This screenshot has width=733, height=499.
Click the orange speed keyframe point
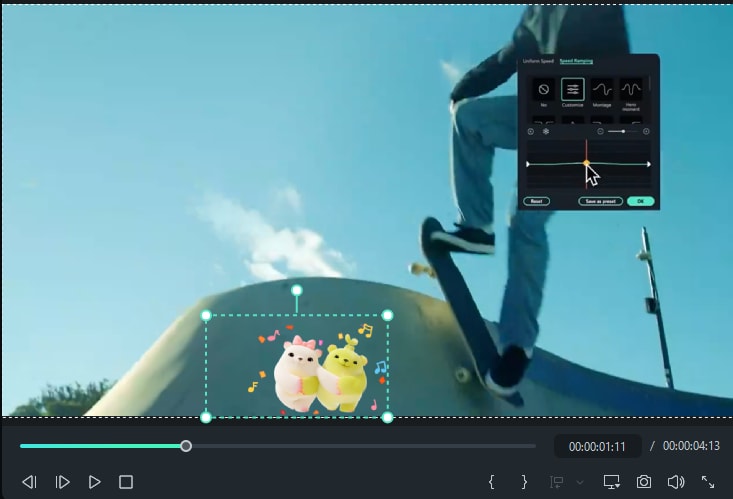[x=586, y=163]
